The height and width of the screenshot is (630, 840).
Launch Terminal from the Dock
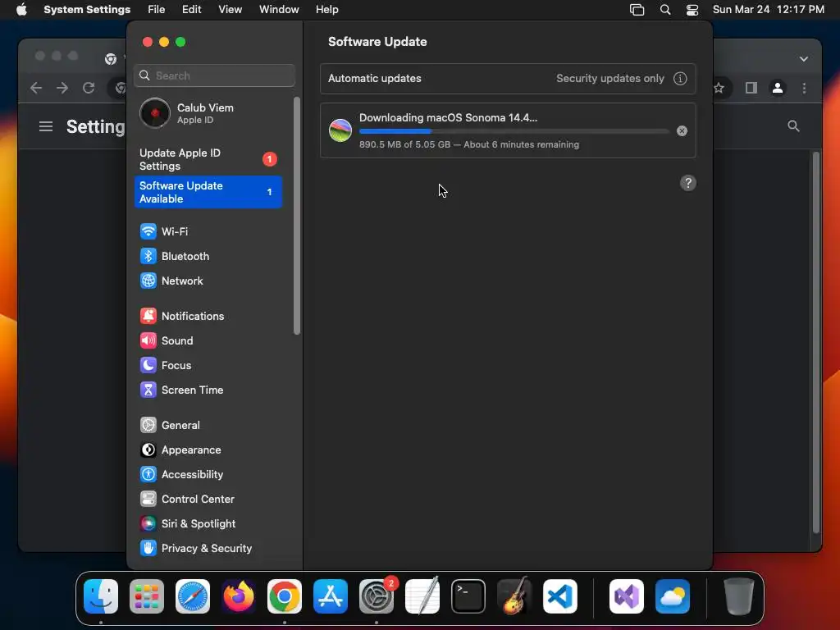point(468,596)
